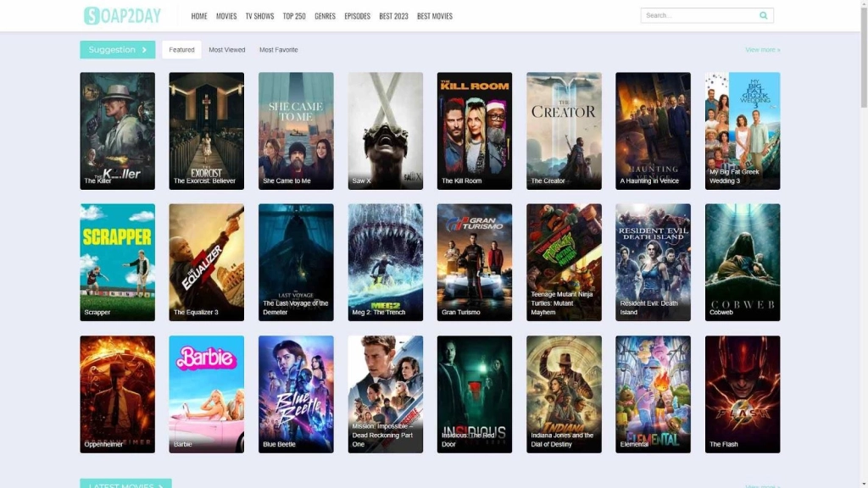Click the Suggestion arrow button
Screen dimensions: 868x488
(118, 50)
